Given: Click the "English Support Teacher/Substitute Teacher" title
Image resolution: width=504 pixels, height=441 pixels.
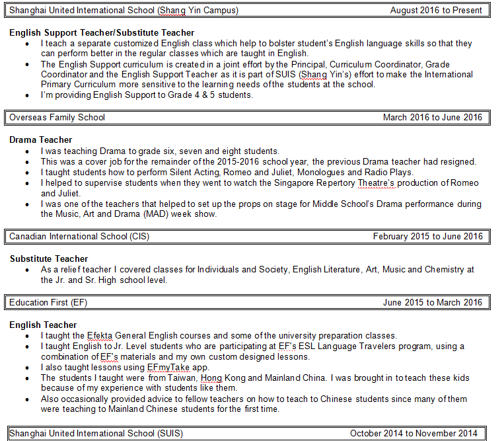Looking at the screenshot, I should (x=102, y=33).
